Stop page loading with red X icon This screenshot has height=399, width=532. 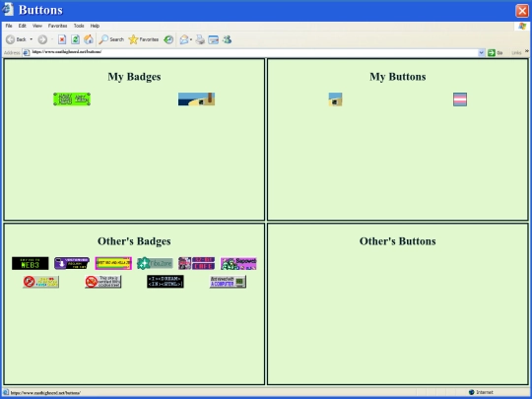pos(62,39)
